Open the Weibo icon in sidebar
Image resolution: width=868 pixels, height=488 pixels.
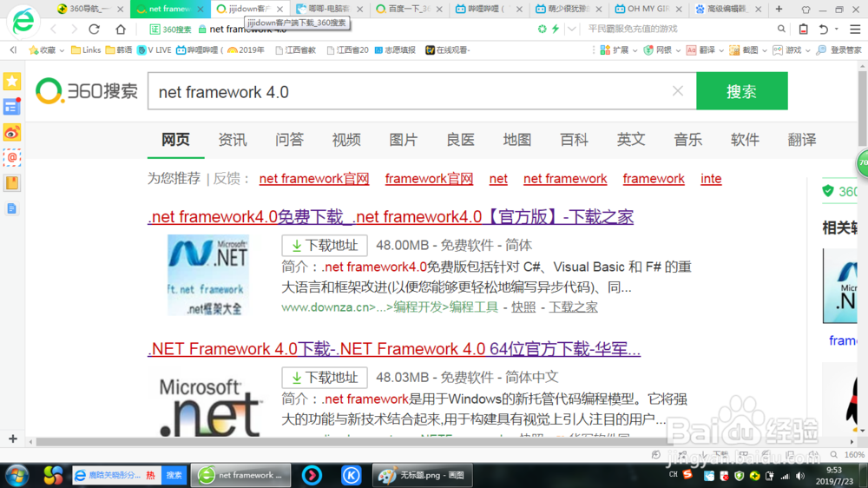tap(11, 133)
